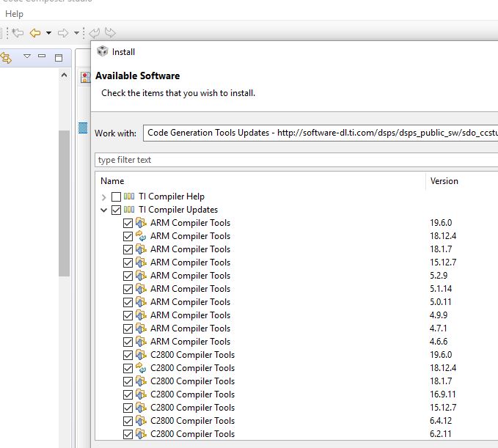Click the ARM 18.12.4 update icon
This screenshot has width=498, height=448.
click(x=141, y=236)
